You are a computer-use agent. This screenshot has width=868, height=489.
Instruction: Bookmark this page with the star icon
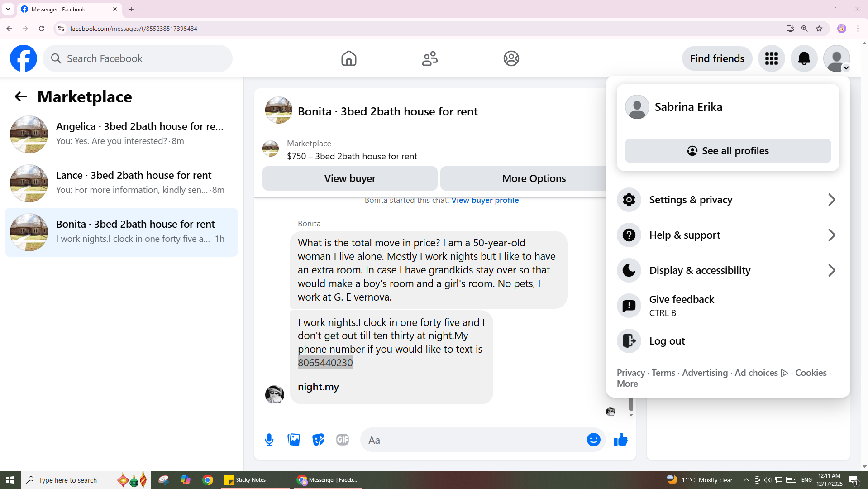[819, 29]
